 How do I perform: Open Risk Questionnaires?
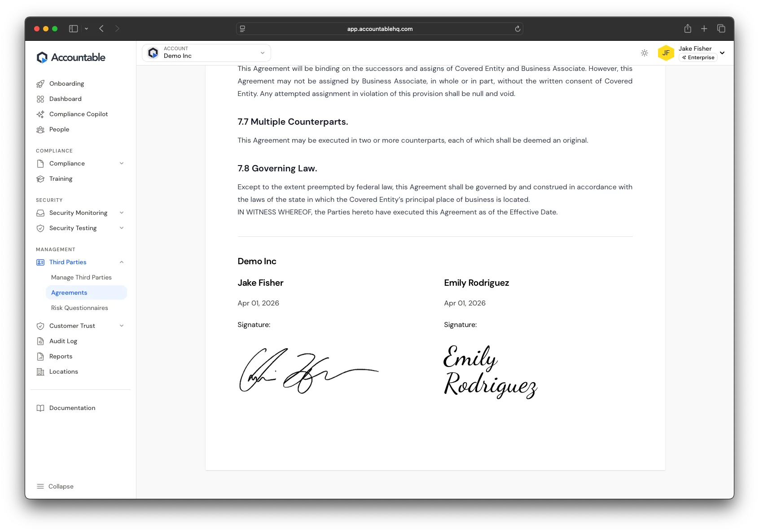[x=79, y=308]
